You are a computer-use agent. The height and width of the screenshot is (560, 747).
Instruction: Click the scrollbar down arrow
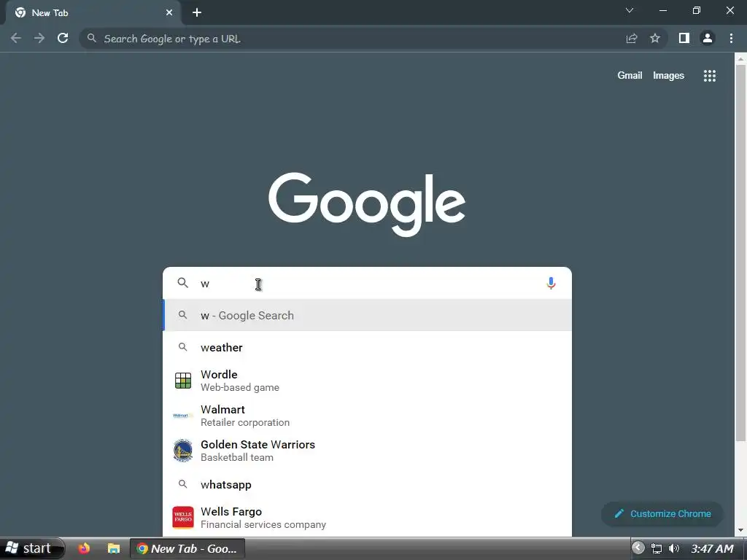tap(740, 530)
